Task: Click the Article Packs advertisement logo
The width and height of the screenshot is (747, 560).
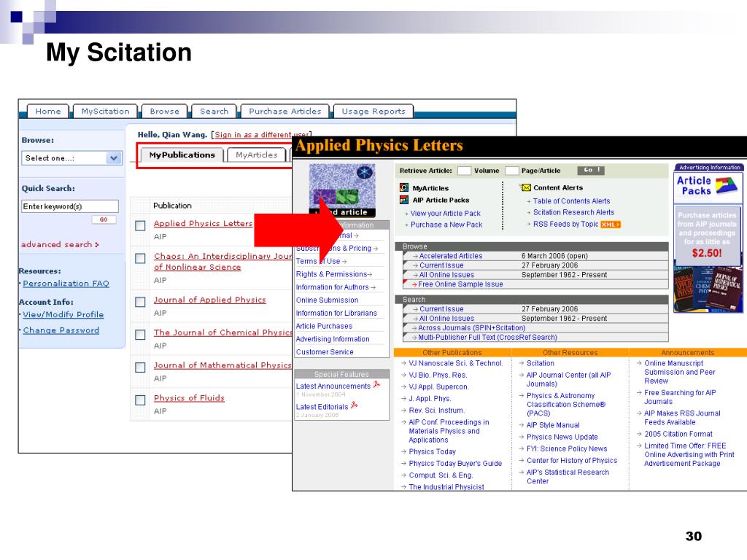Action: point(708,186)
